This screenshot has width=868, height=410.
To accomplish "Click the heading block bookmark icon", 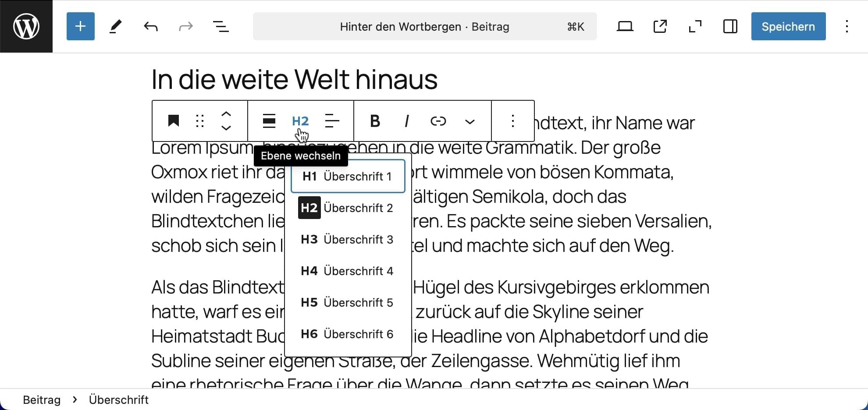I will (x=174, y=121).
